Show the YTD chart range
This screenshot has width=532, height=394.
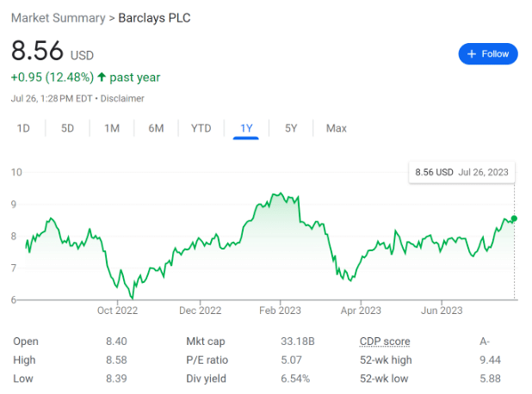click(201, 128)
